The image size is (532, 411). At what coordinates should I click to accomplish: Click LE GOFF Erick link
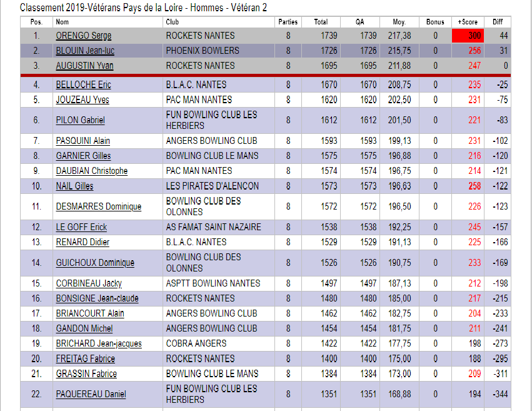coord(81,227)
